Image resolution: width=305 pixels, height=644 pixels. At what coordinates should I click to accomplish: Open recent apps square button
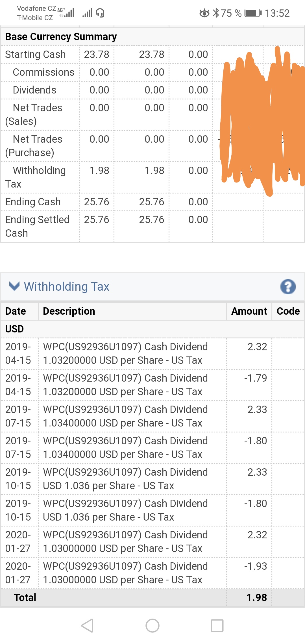pos(217,626)
